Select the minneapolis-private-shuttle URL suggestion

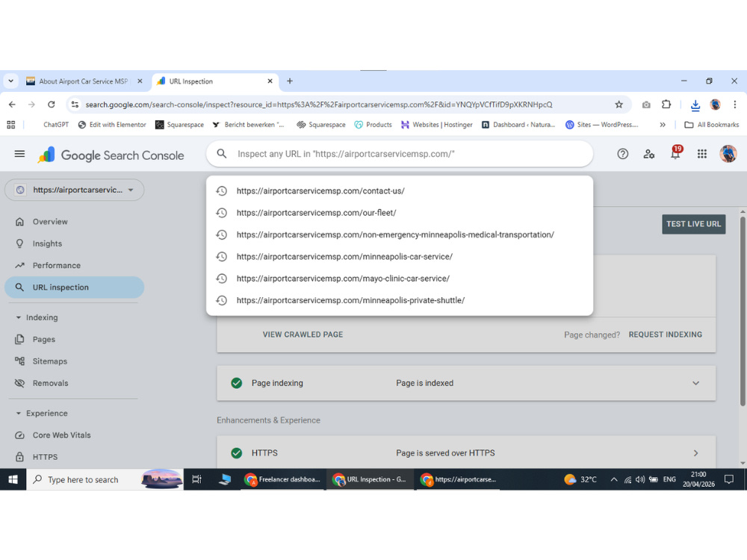tap(400, 300)
